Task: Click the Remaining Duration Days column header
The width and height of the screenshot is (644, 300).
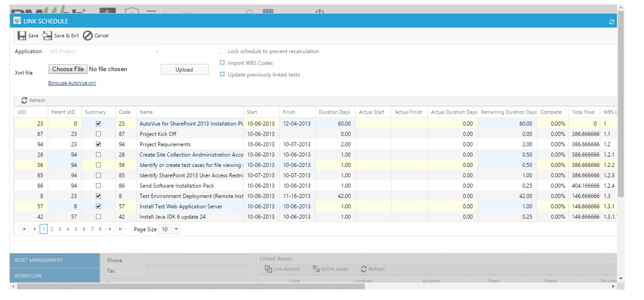Action: 508,112
